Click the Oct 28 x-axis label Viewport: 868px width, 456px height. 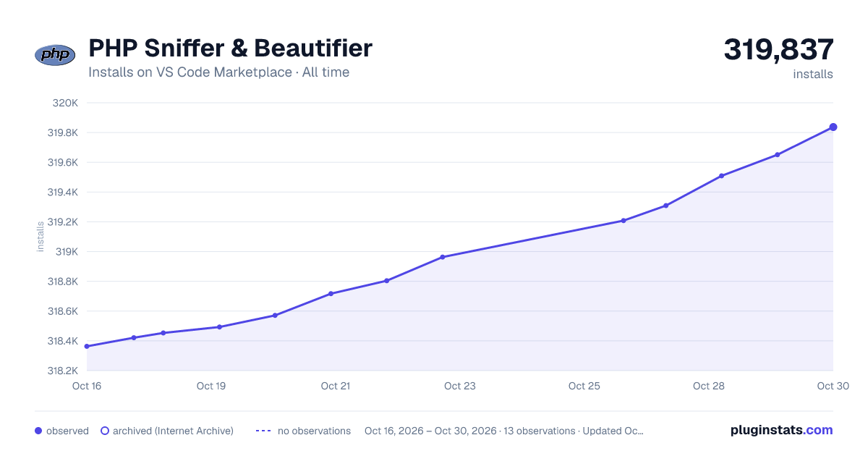(709, 386)
